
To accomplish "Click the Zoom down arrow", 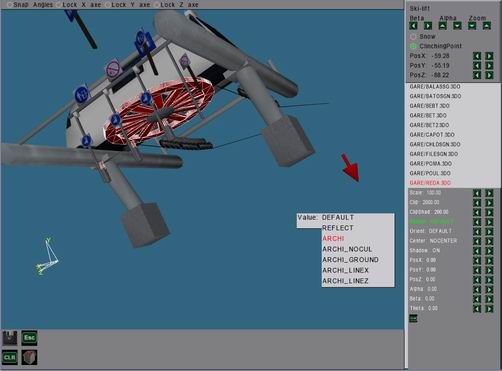I will pyautogui.click(x=472, y=26).
